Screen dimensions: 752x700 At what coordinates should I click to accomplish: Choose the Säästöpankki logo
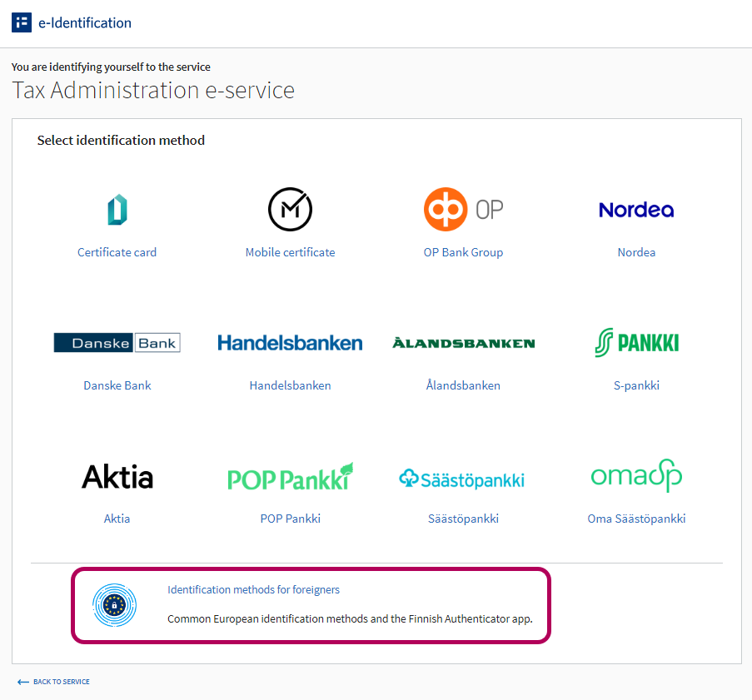463,479
